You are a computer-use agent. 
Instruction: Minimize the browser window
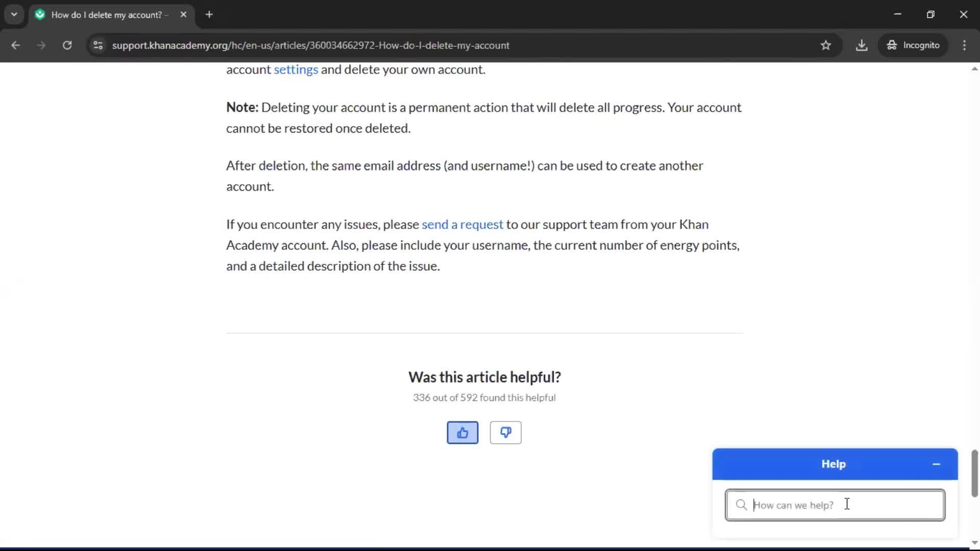(x=898, y=15)
